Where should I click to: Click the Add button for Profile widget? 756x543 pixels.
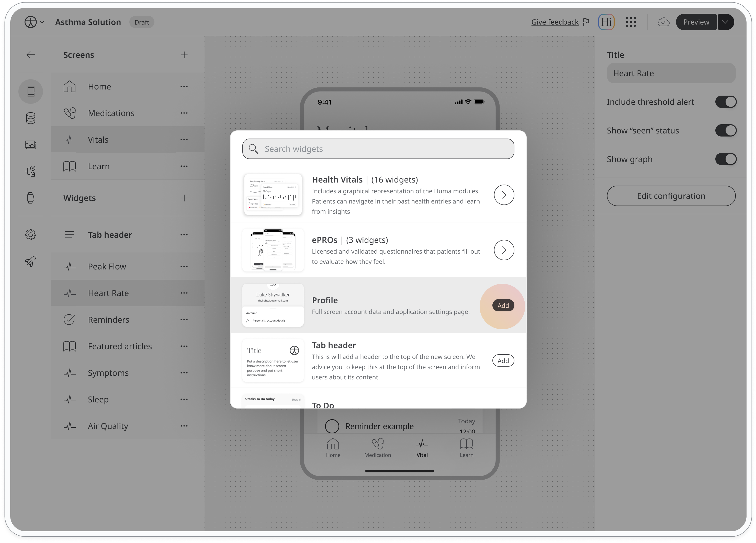point(503,305)
